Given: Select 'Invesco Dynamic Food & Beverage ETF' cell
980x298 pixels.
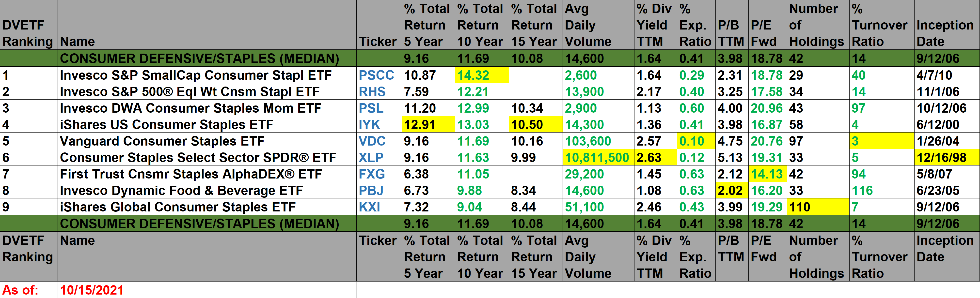Looking at the screenshot, I should pos(207,191).
